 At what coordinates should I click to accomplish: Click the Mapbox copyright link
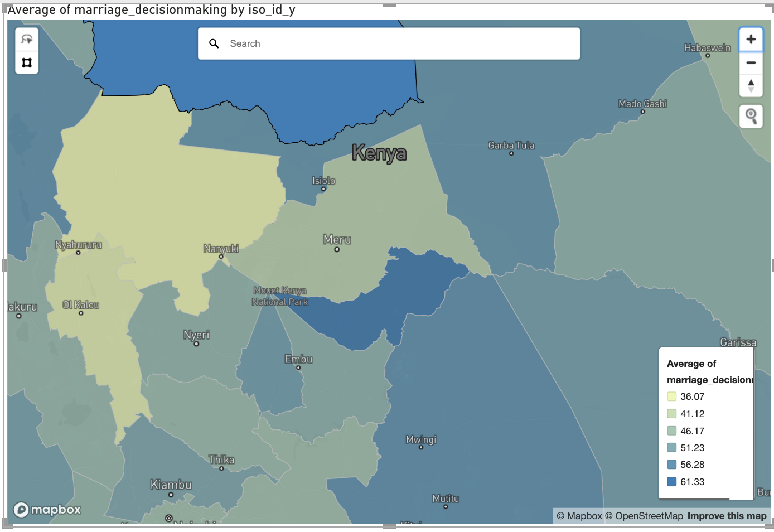pos(579,516)
